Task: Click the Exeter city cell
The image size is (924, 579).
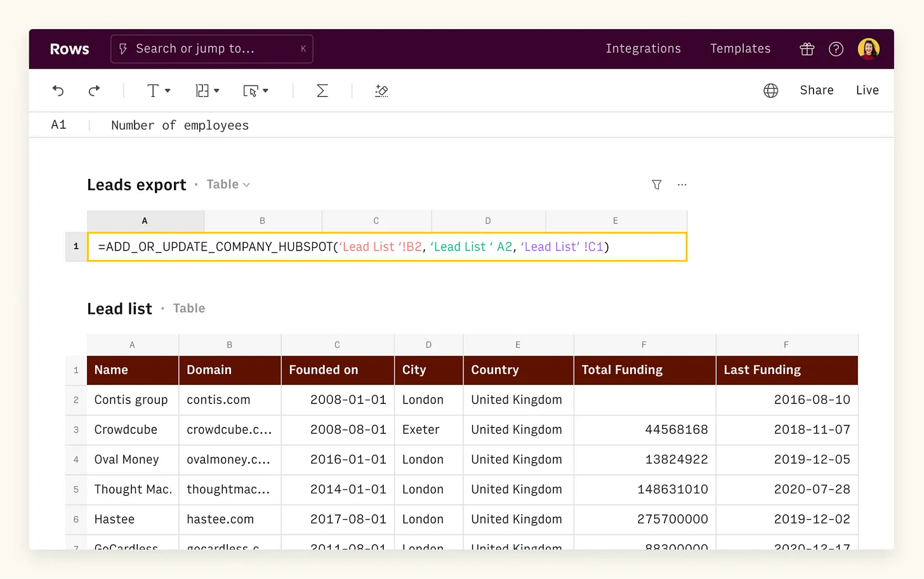Action: pyautogui.click(x=429, y=430)
